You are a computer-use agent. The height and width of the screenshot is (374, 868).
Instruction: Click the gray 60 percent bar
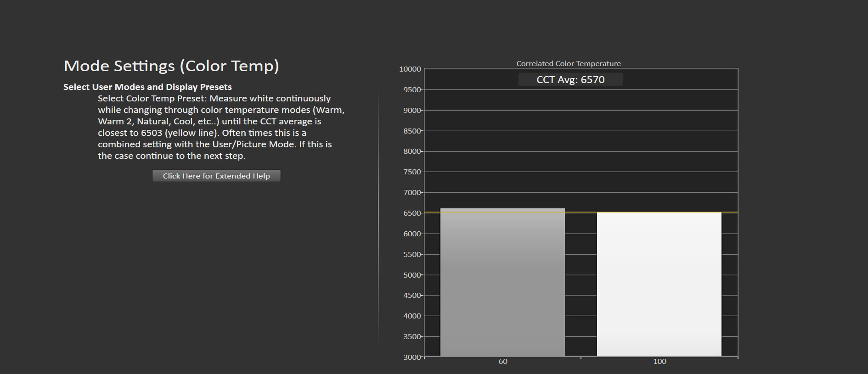[502, 282]
